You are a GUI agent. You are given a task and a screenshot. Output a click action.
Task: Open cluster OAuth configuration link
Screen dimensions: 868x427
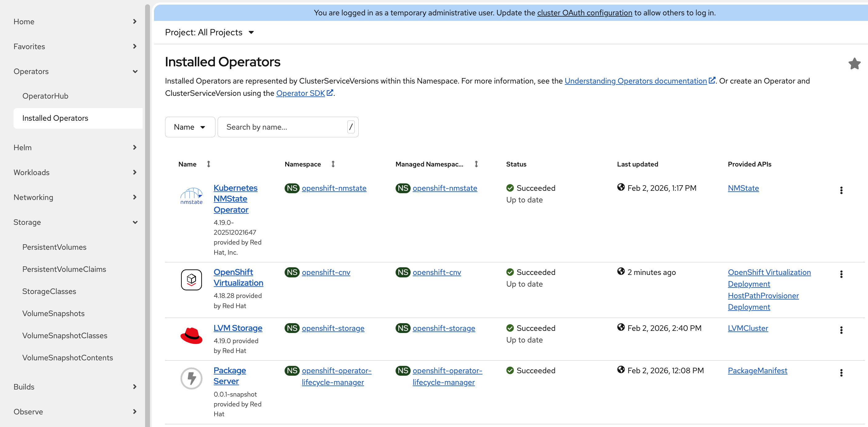[x=584, y=13]
